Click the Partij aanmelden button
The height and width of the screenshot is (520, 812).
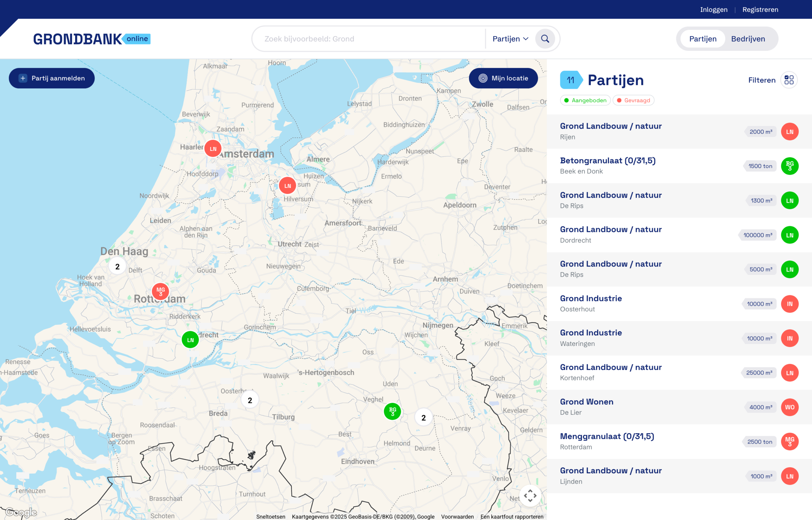pyautogui.click(x=51, y=78)
